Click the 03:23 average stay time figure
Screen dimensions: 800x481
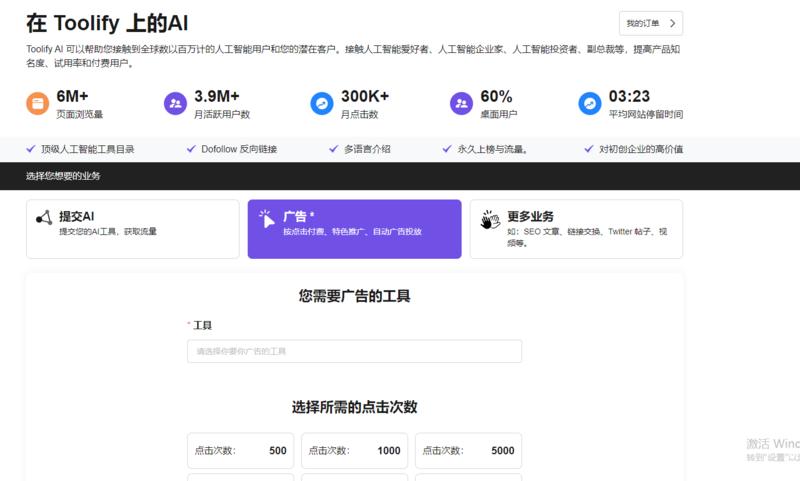[x=629, y=96]
